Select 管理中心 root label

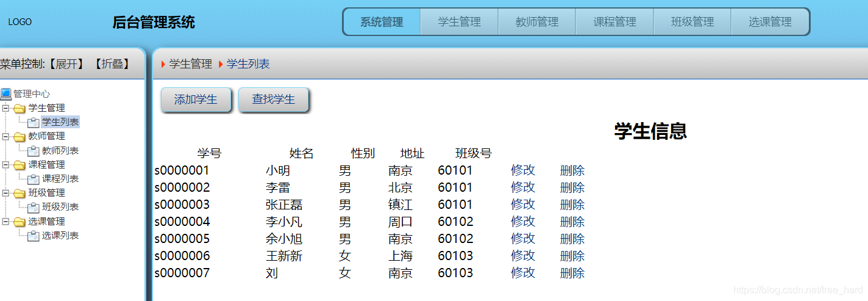pyautogui.click(x=32, y=94)
